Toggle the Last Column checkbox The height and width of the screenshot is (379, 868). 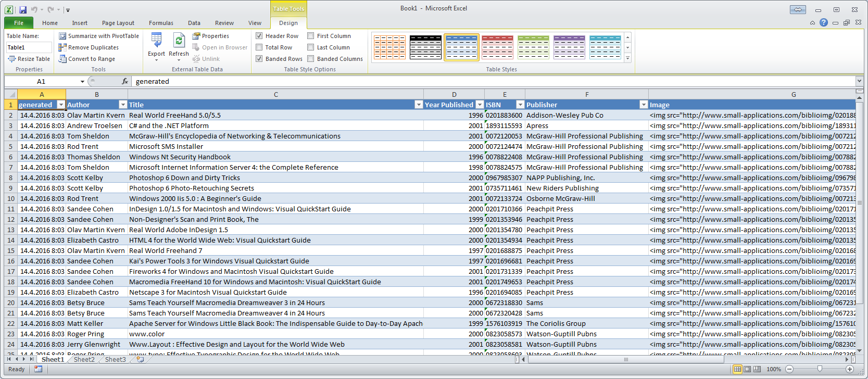[x=310, y=47]
